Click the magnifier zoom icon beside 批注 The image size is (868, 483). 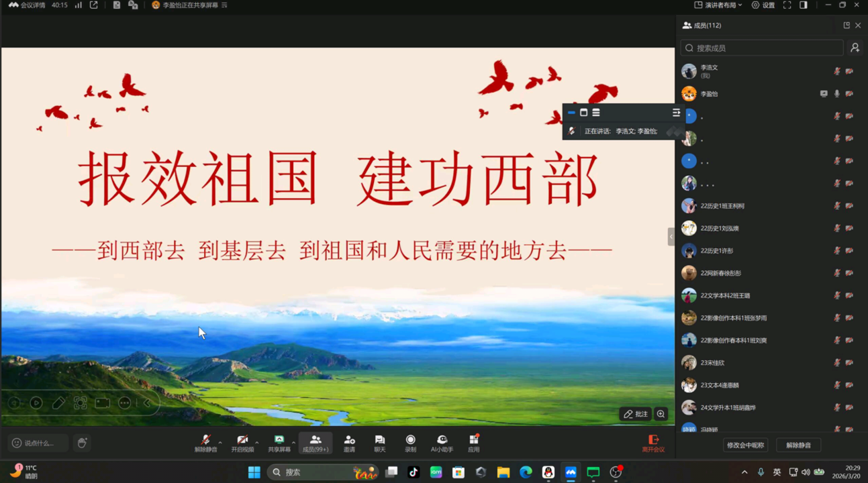pyautogui.click(x=661, y=414)
